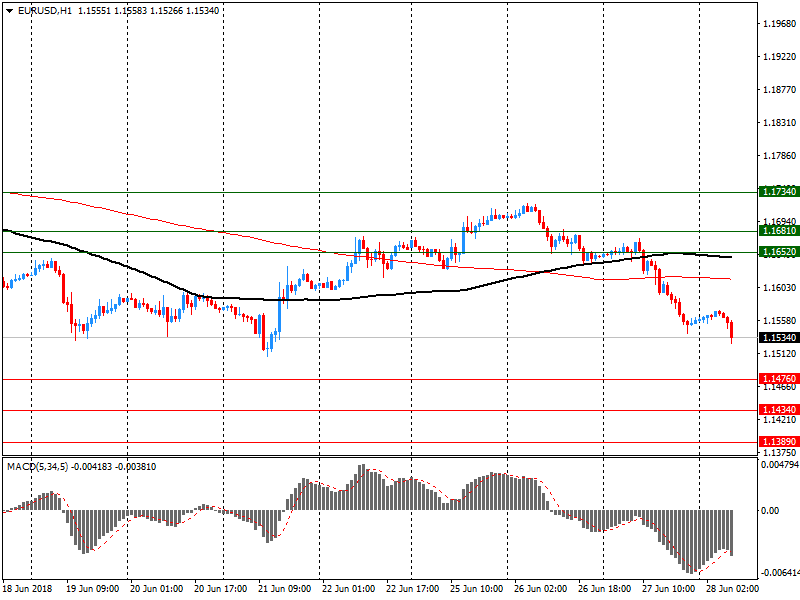Screen dimensions: 800x600
Task: Select the green 1.16520 price level tag
Action: [x=778, y=253]
